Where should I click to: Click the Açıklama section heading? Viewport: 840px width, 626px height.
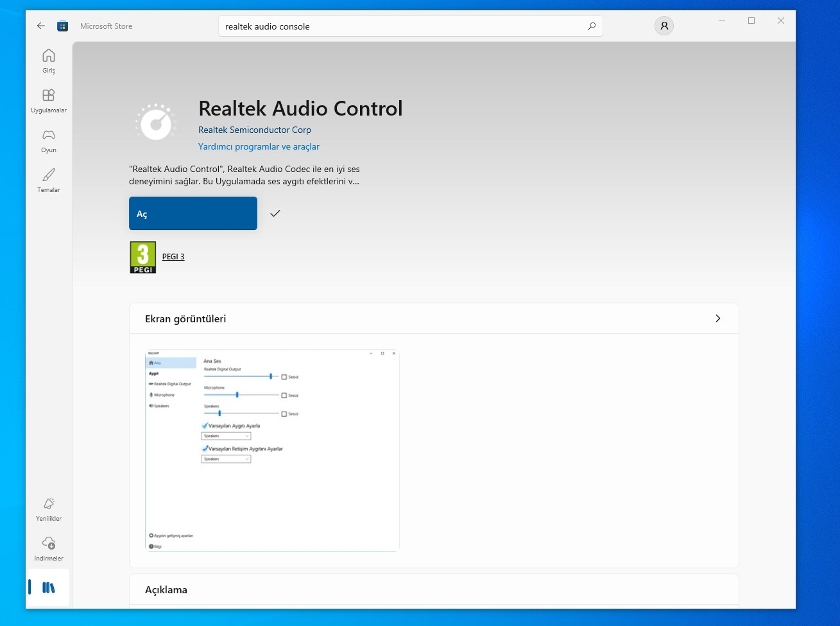(166, 590)
